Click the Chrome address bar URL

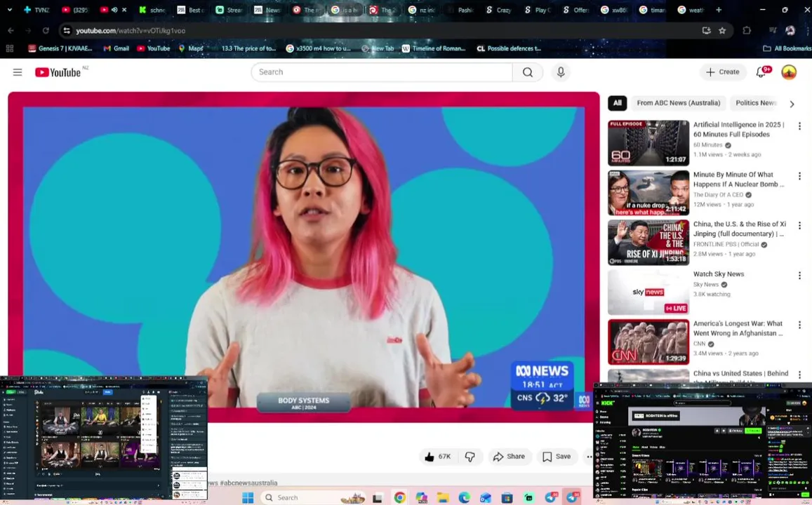(x=131, y=31)
